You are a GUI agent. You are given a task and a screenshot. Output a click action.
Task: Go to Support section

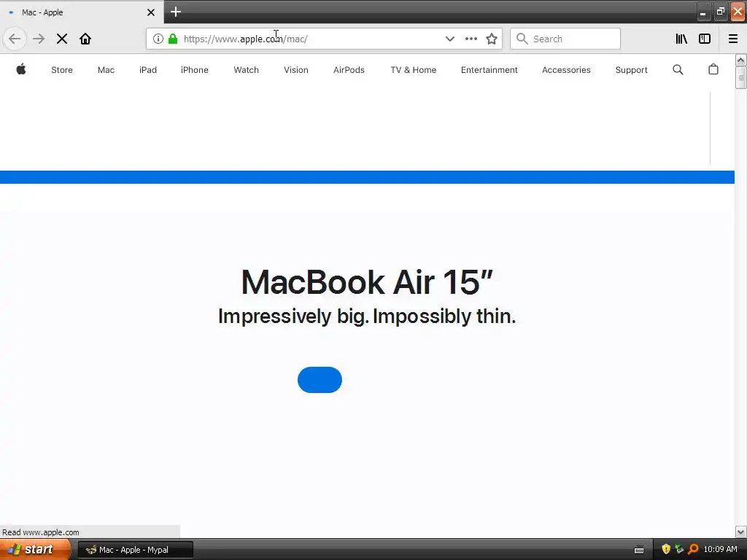(x=631, y=70)
